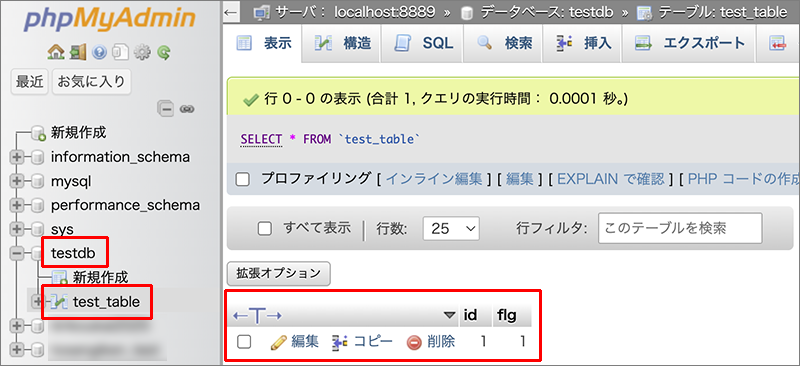The image size is (800, 366).
Task: Open navigation panel settings gear icon
Action: coord(143,52)
